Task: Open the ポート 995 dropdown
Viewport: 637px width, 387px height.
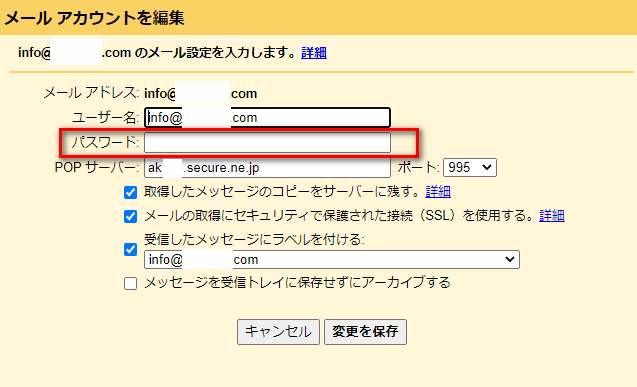Action: coord(470,167)
